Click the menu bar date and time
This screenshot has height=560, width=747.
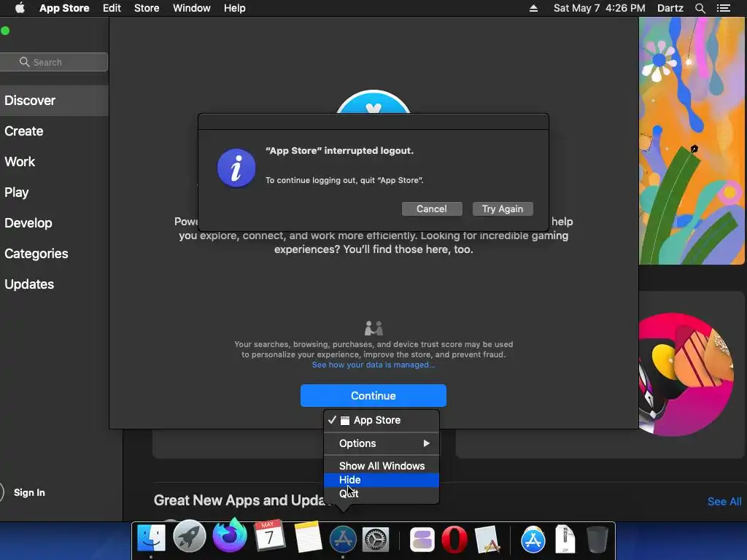click(x=600, y=8)
